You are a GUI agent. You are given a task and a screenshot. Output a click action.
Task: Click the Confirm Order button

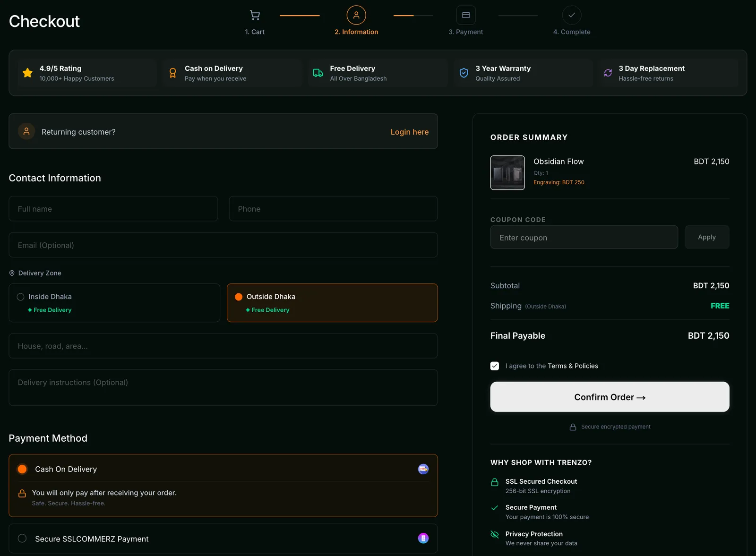610,397
